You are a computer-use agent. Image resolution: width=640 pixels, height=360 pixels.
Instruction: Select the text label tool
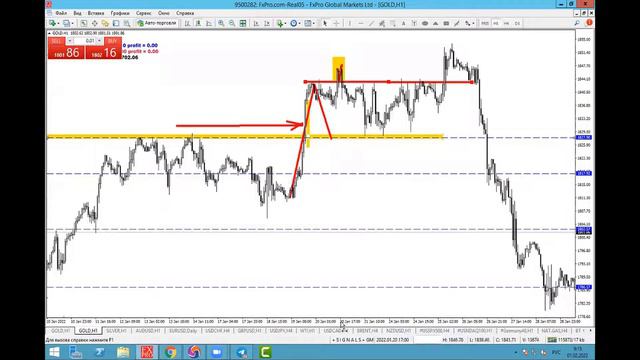[414, 23]
